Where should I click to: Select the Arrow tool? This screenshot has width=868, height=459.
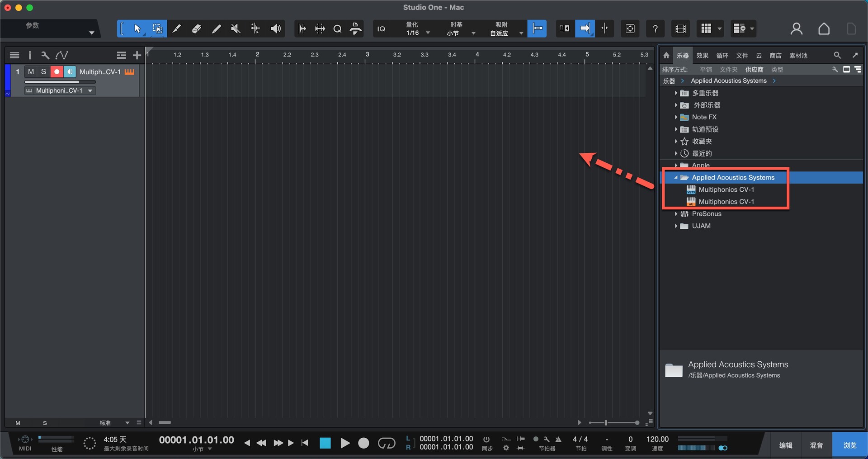coord(137,29)
